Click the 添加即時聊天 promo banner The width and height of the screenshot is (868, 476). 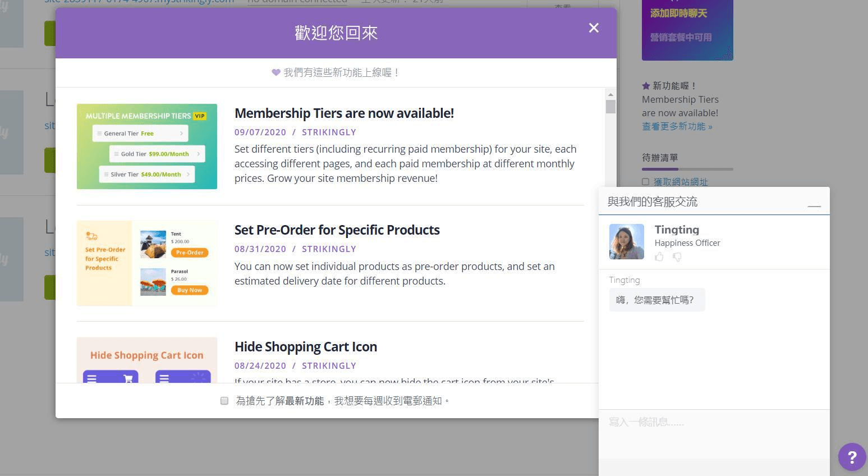coord(687,28)
